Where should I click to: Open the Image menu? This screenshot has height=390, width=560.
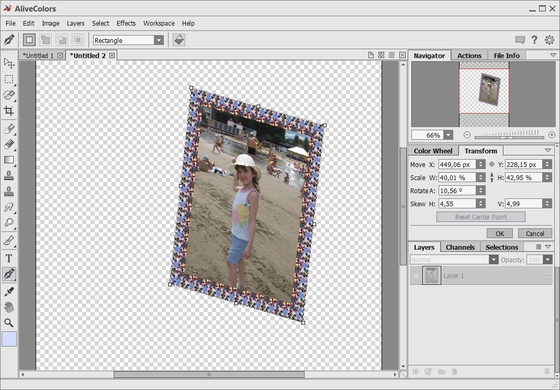[50, 23]
